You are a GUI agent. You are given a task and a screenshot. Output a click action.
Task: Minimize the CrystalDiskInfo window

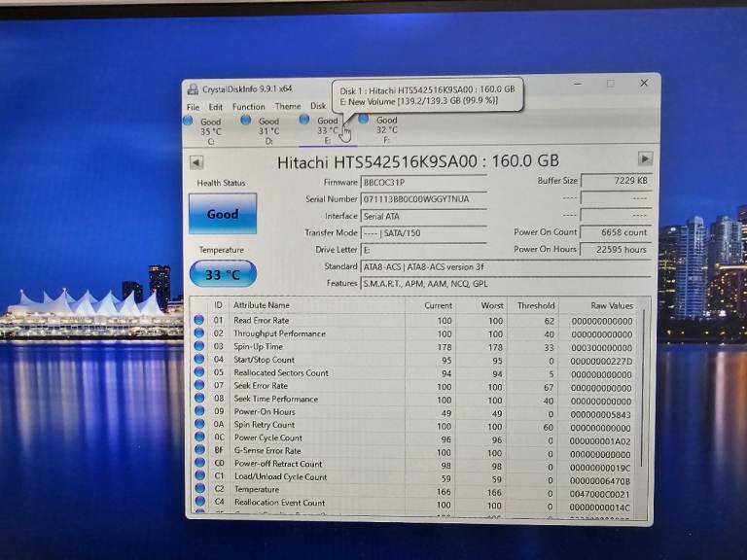click(x=578, y=84)
